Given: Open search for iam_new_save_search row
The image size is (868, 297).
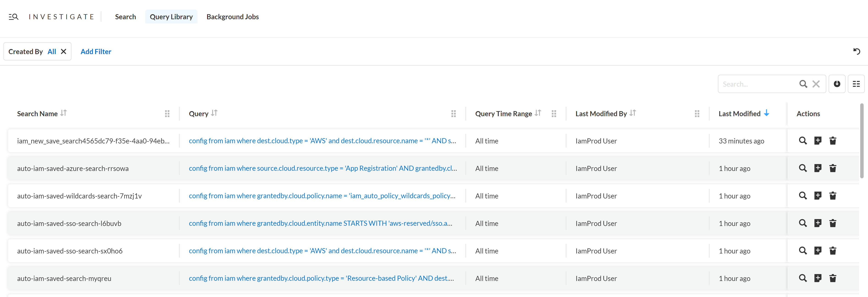Looking at the screenshot, I should click(803, 140).
